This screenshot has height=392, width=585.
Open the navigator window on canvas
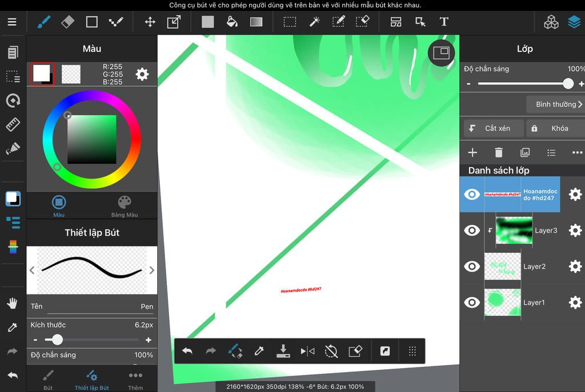tap(442, 53)
